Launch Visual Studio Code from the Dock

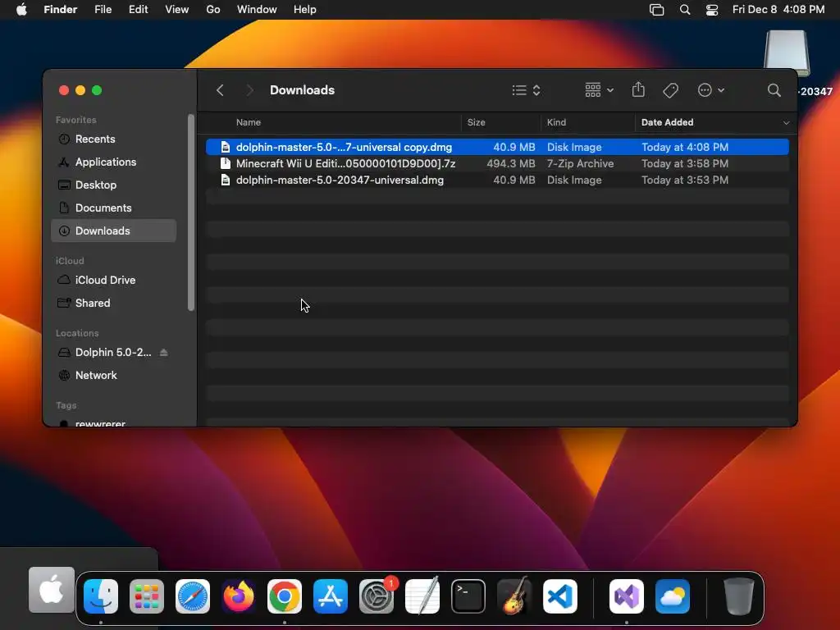point(560,596)
